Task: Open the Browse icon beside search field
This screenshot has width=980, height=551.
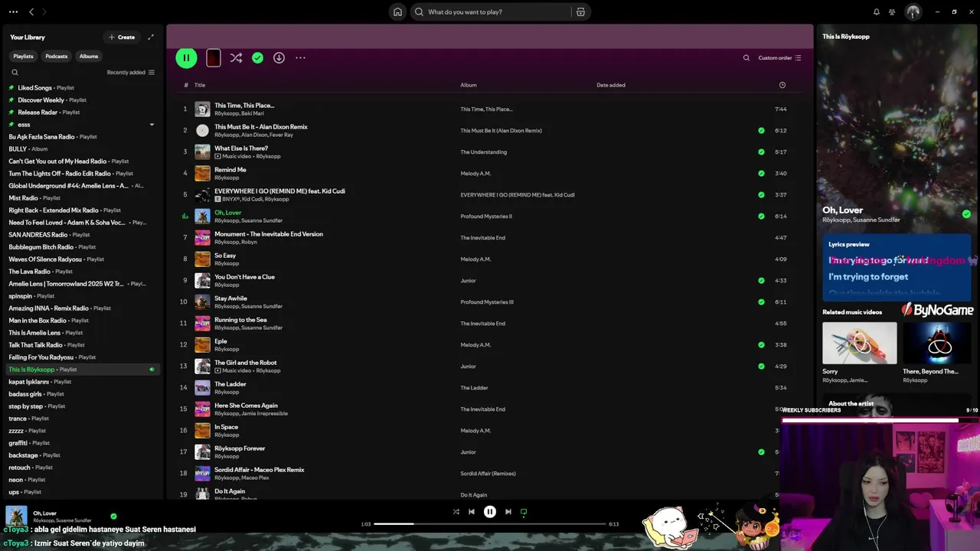Action: (580, 11)
